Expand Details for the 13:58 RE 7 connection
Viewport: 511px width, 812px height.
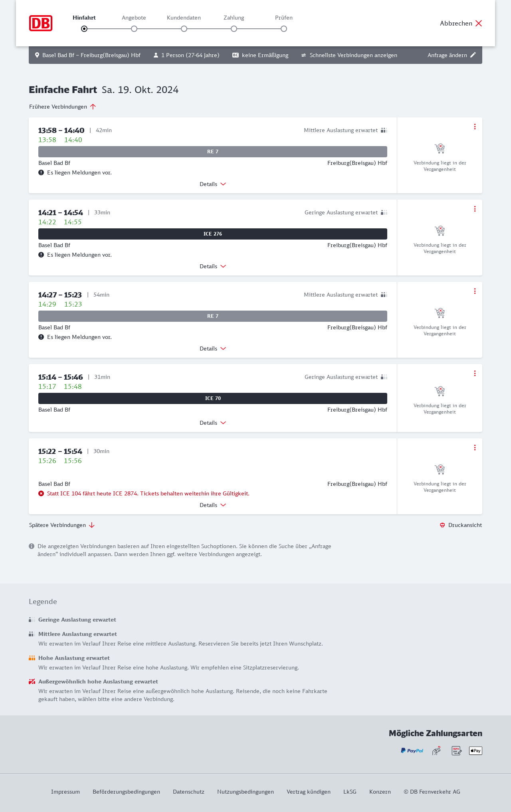[x=213, y=184]
